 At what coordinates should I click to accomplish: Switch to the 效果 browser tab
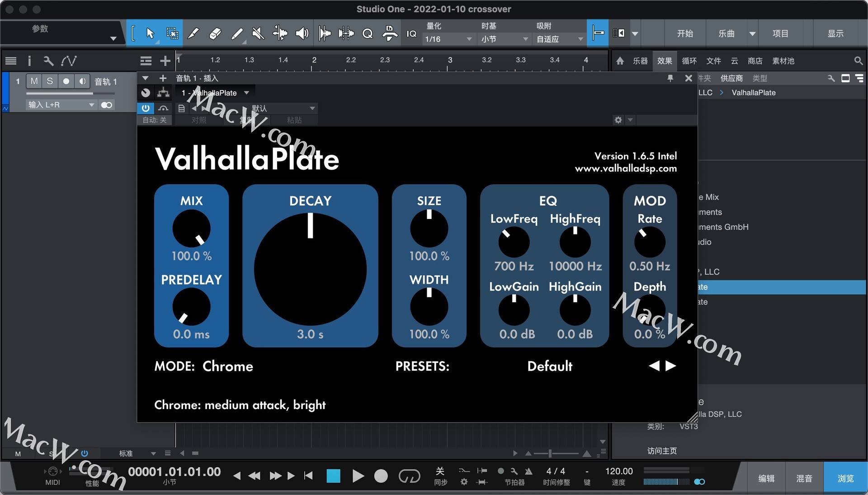click(665, 61)
